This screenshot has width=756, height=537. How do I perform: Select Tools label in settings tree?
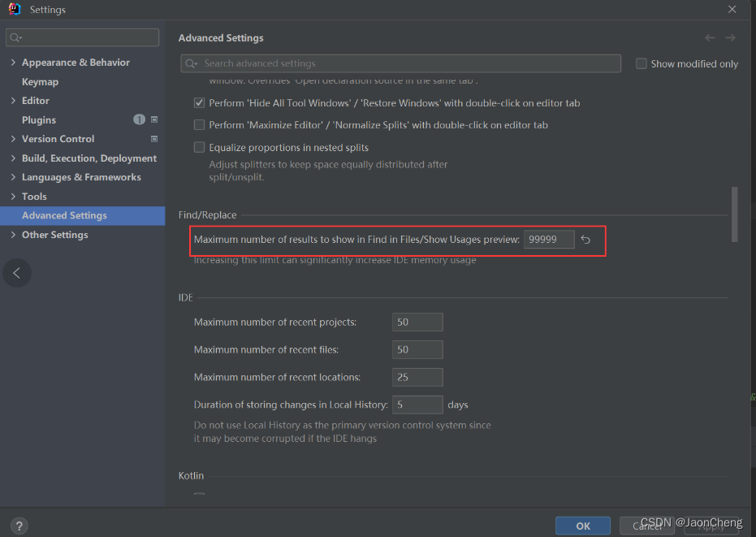tap(34, 197)
